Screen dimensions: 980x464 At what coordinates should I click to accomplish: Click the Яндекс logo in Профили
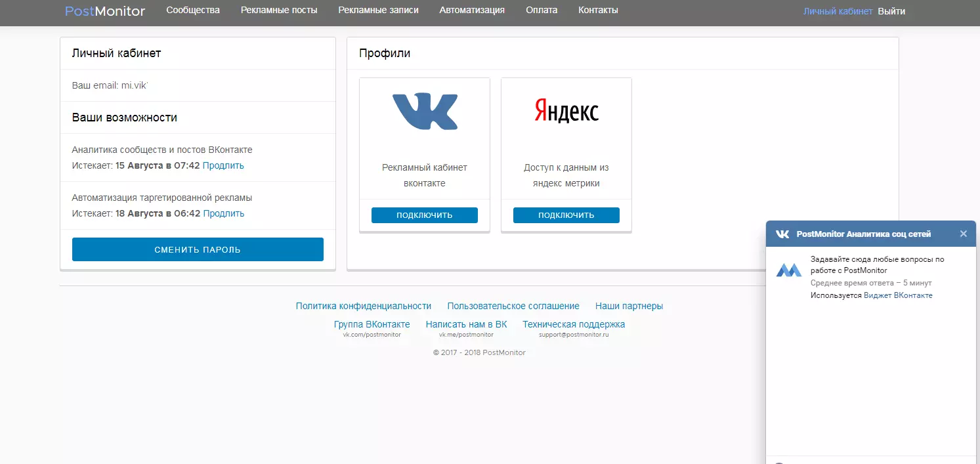pos(566,110)
